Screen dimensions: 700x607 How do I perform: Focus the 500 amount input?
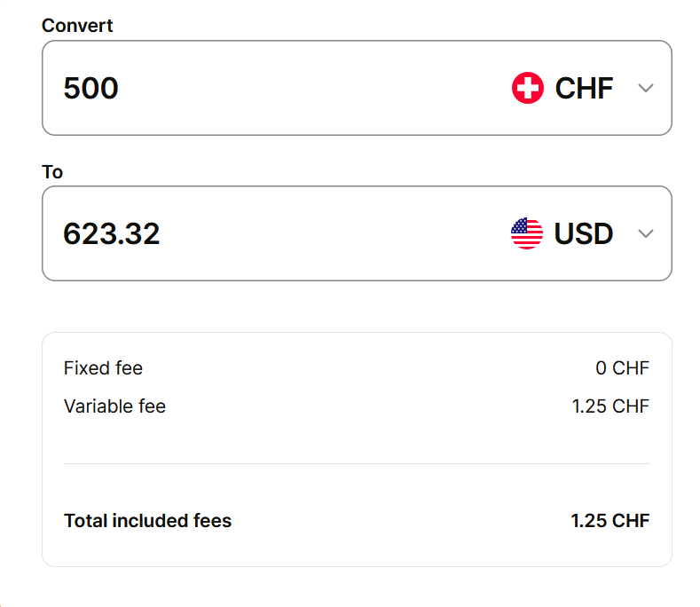click(x=90, y=88)
